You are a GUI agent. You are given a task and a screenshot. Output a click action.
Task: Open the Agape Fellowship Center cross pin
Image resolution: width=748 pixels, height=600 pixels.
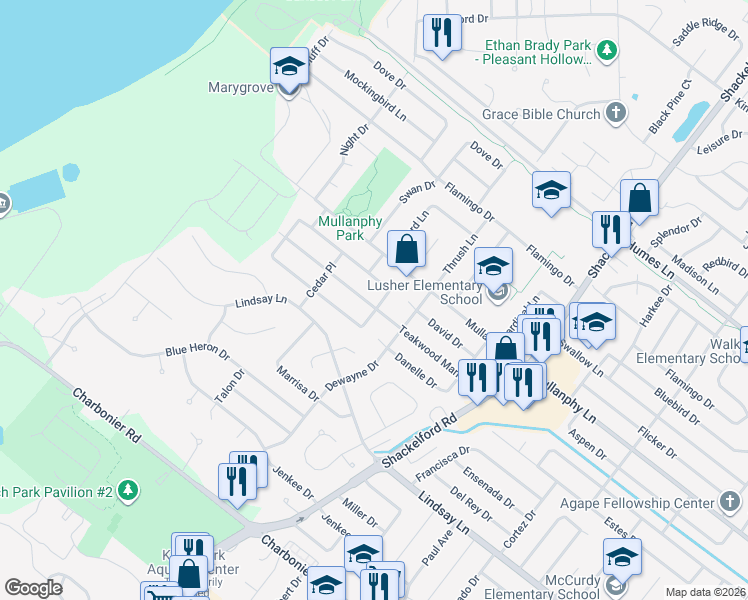pyautogui.click(x=731, y=504)
